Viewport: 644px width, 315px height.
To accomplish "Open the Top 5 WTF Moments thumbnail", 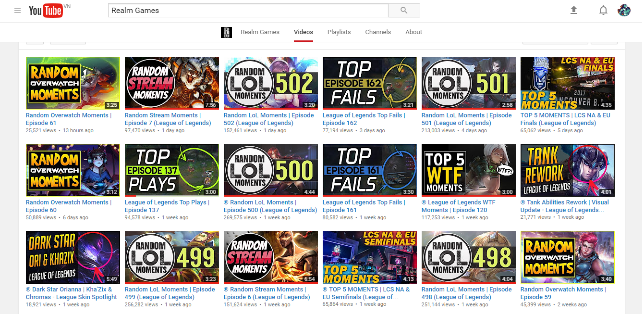I will coord(469,170).
